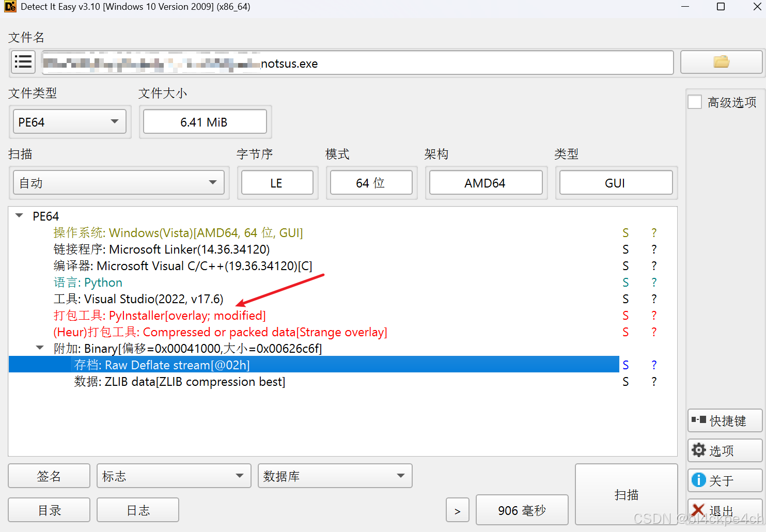Click the 906 毫秒 scan time button
Viewport: 766px width, 532px height.
click(x=522, y=510)
